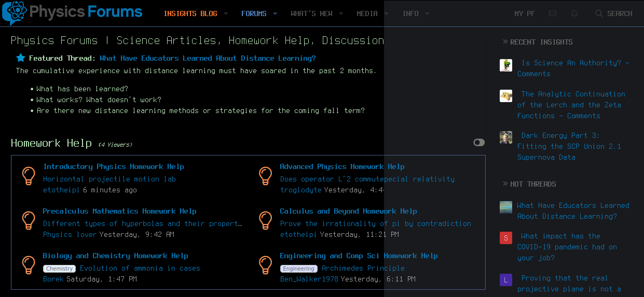Open the inbox envelope icon
The image size is (644, 297).
[553, 13]
